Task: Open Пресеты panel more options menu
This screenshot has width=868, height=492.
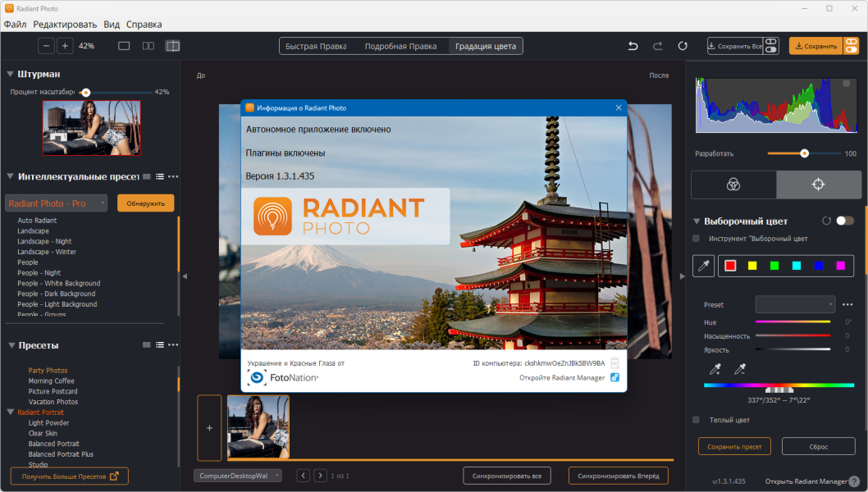Action: coord(173,344)
